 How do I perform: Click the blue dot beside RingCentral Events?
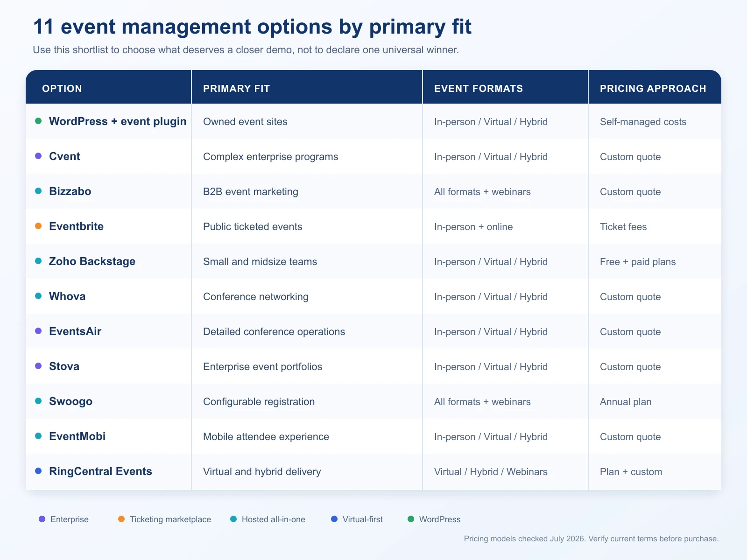pyautogui.click(x=38, y=471)
